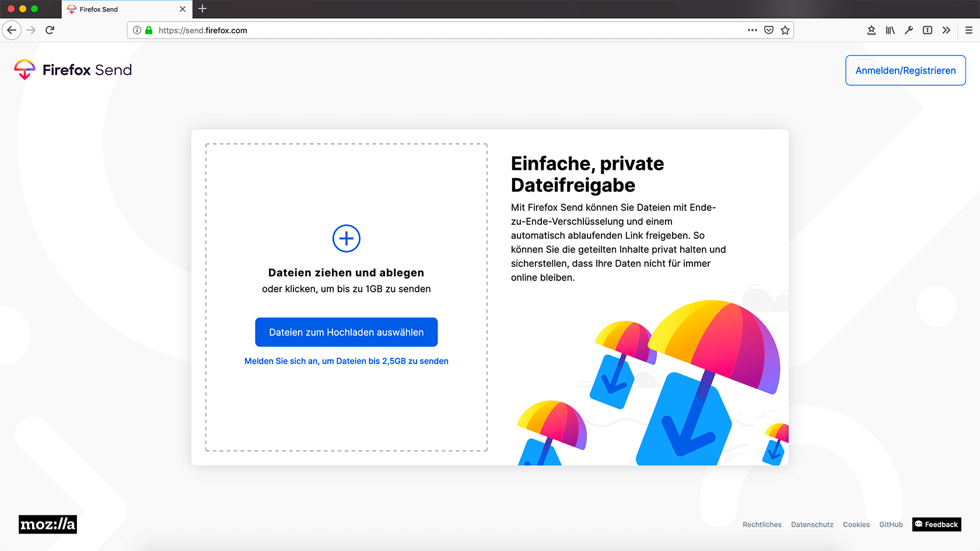Click the sidebar toolbar icon
The height and width of the screenshot is (551, 980).
click(x=928, y=30)
